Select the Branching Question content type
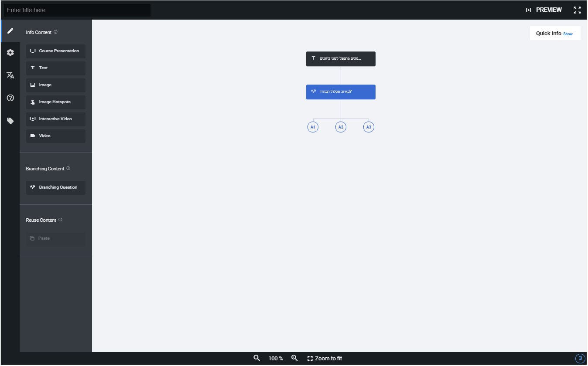 [x=55, y=187]
